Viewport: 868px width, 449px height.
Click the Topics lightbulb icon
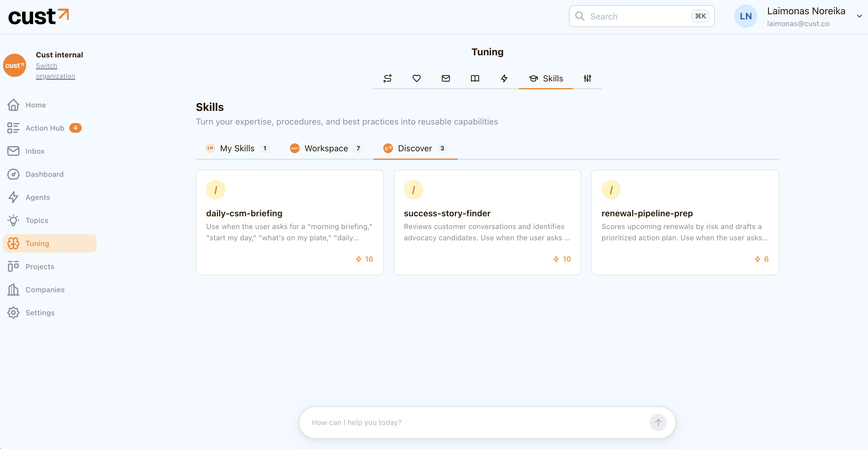point(13,220)
